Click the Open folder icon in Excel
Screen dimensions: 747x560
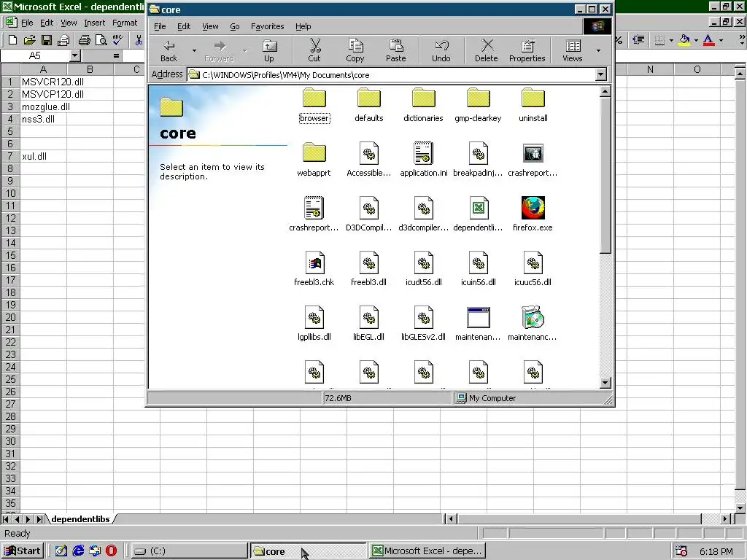tap(29, 41)
